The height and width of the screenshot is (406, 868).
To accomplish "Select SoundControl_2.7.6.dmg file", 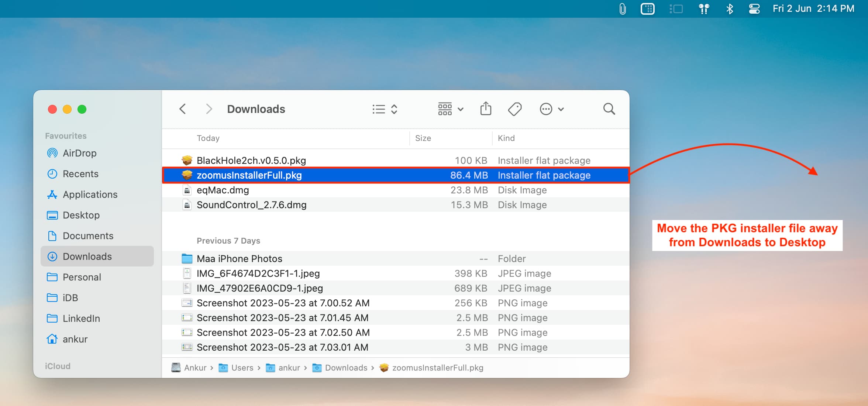I will (396, 204).
